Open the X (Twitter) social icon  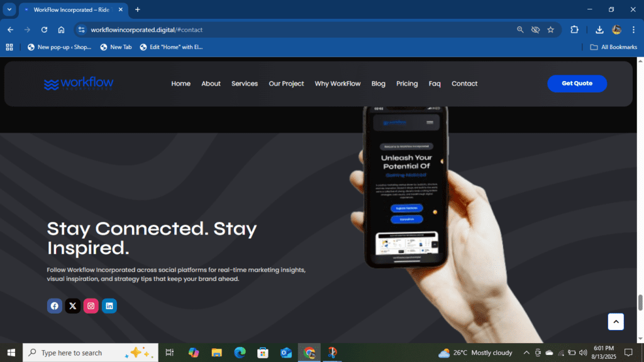pyautogui.click(x=73, y=306)
